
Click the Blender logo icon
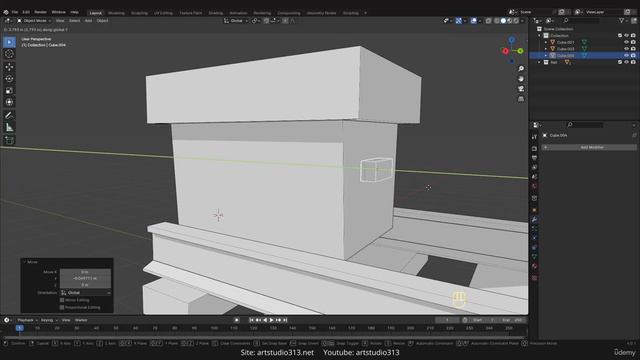pos(6,12)
